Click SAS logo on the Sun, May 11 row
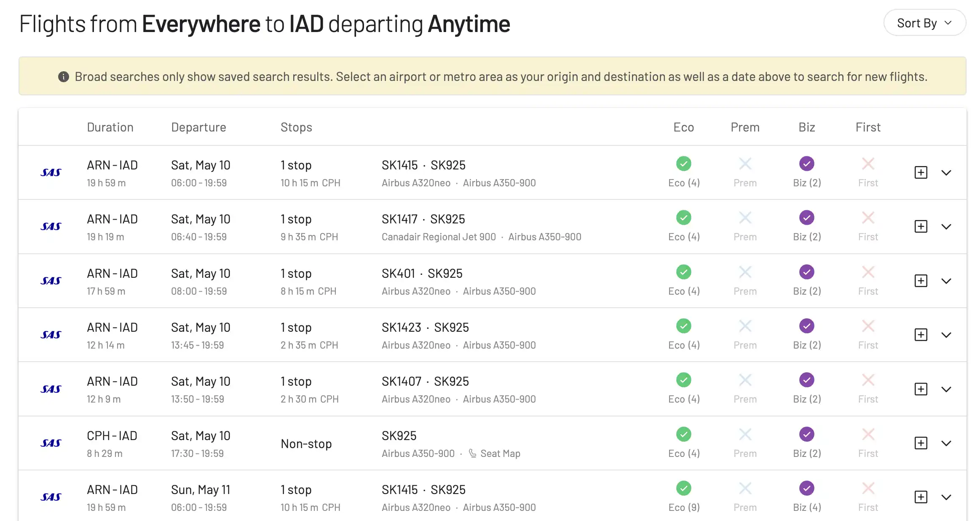Image resolution: width=980 pixels, height=521 pixels. 51,497
